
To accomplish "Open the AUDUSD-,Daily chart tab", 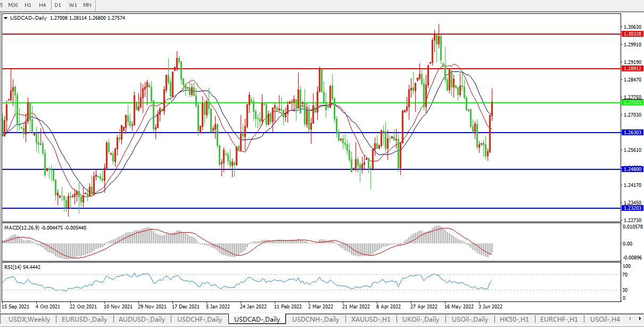I will click(x=142, y=320).
